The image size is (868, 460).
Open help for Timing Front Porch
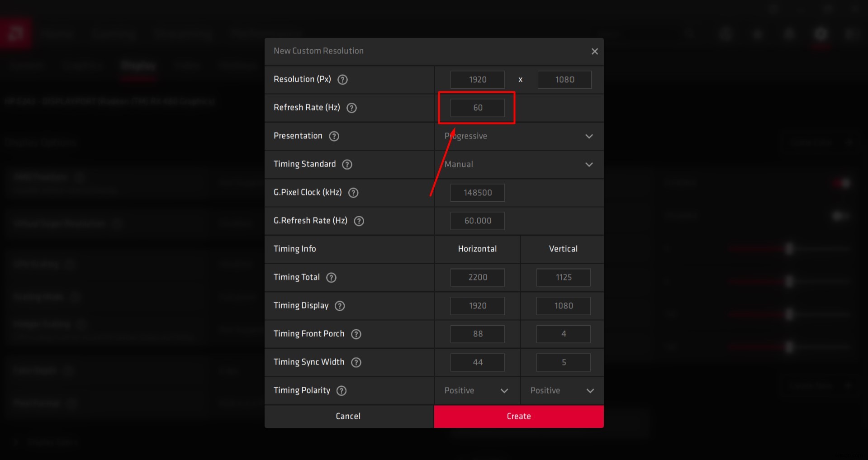pyautogui.click(x=356, y=334)
